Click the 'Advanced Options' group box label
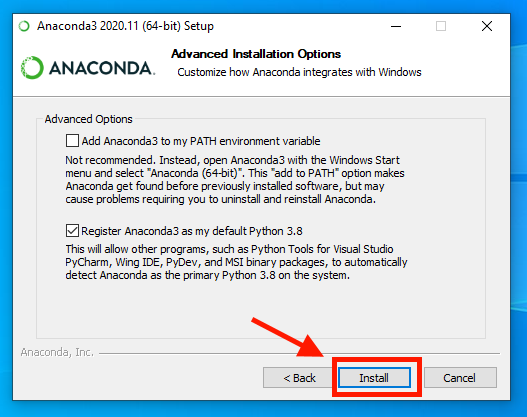This screenshot has width=527, height=417. 88,119
